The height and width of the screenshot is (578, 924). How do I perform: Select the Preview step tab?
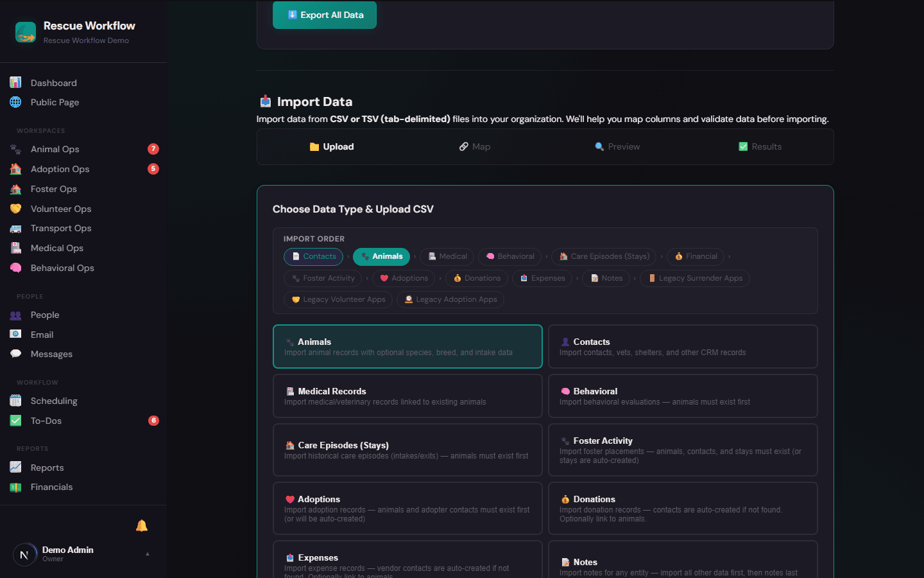(617, 146)
